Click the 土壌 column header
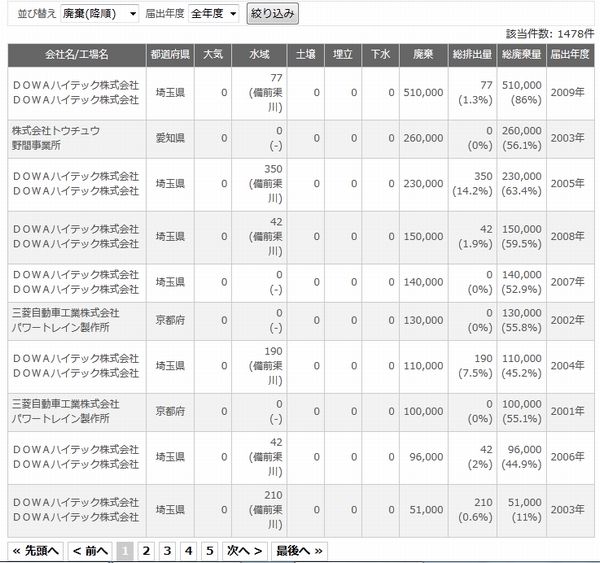Image resolution: width=600 pixels, height=563 pixels. 305,55
